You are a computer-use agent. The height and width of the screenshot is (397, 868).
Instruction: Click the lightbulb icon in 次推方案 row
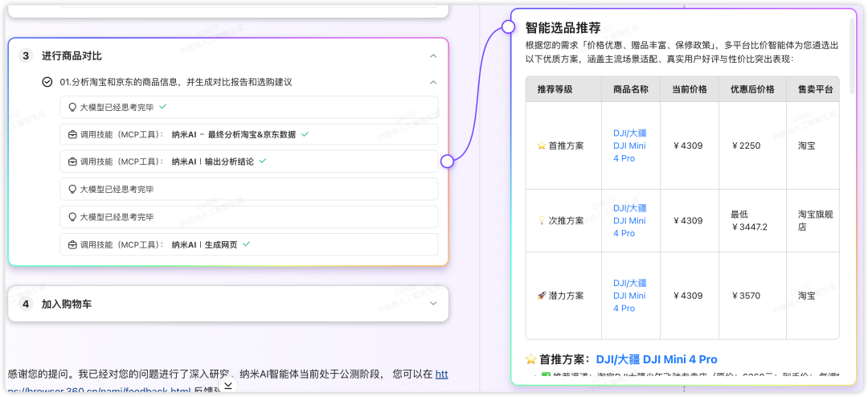(x=542, y=220)
